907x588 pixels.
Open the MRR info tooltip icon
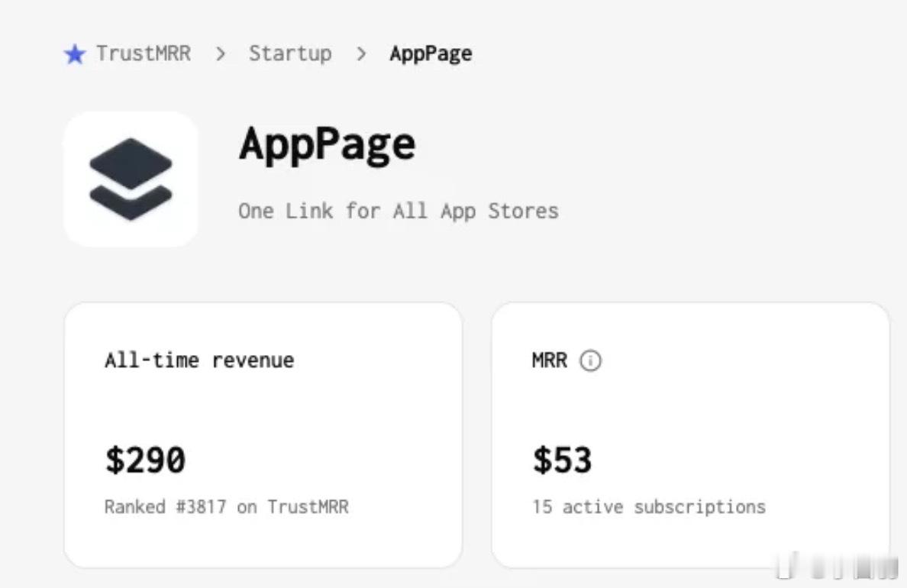click(x=590, y=360)
